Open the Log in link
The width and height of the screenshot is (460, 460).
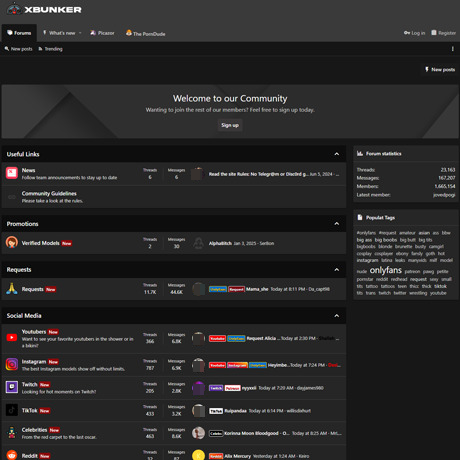coord(414,33)
